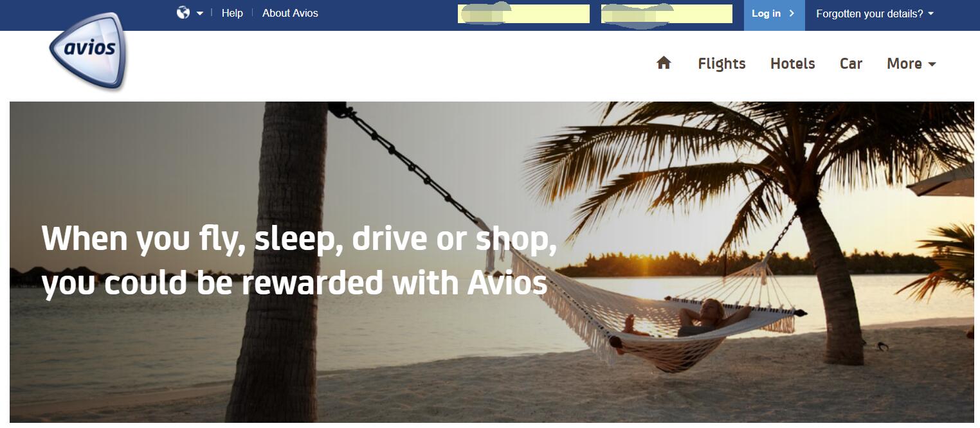This screenshot has width=980, height=428.
Task: Click the globe language icon
Action: [183, 13]
